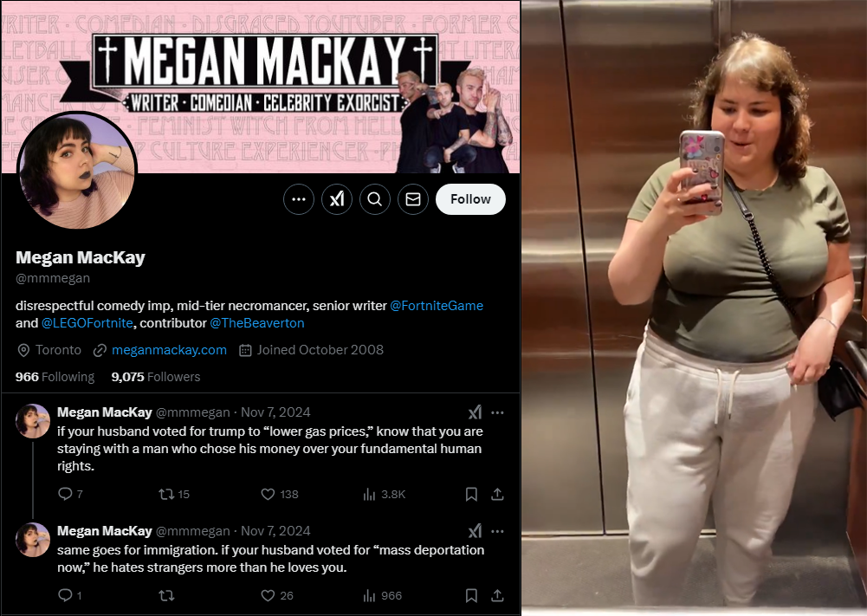Share the first tweet via upload icon

(497, 495)
